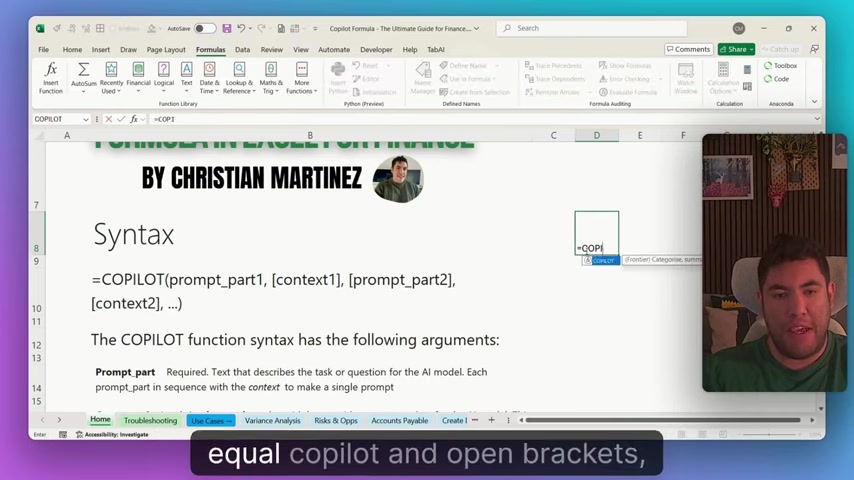Click the Undo arrow icon
854x480 pixels.
point(241,28)
